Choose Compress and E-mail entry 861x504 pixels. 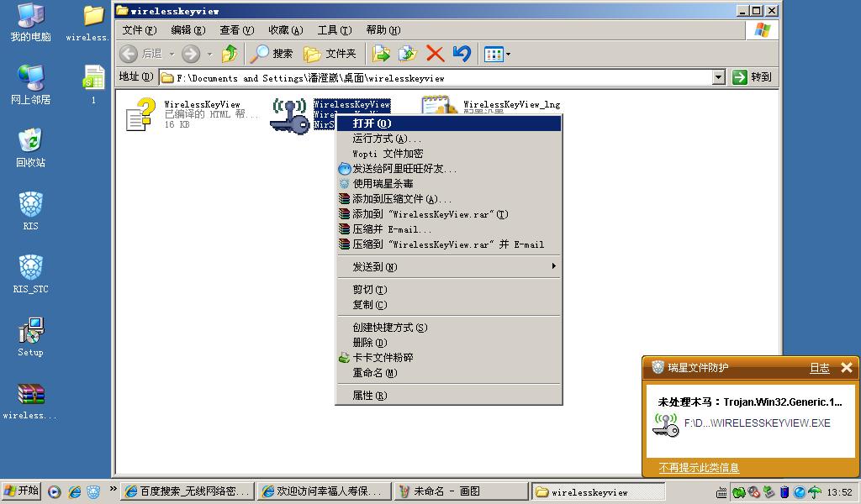point(449,229)
